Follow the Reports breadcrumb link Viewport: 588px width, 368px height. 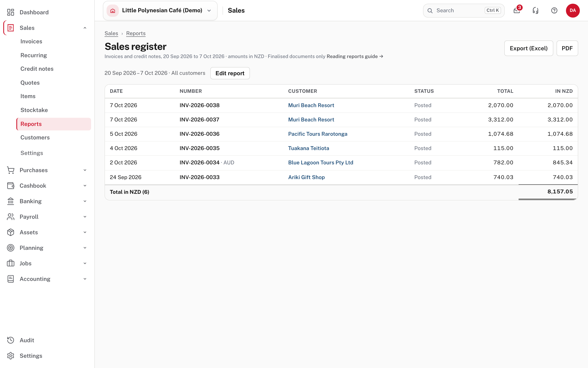(x=136, y=33)
